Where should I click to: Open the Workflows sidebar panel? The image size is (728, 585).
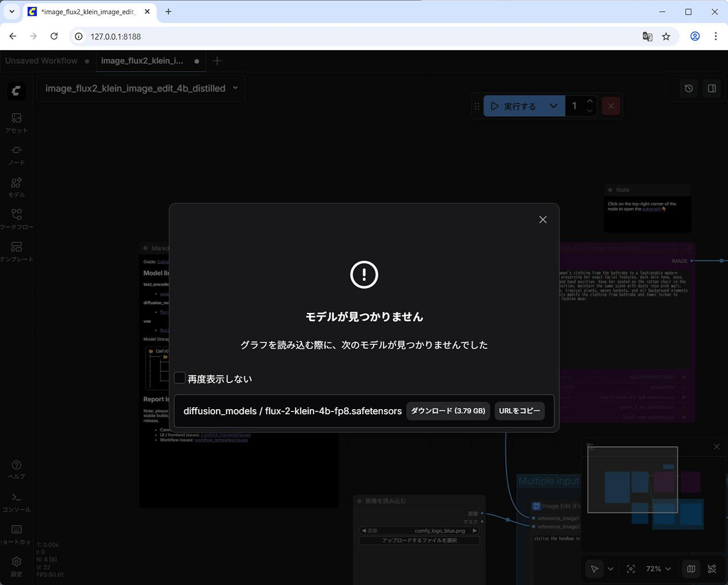point(16,219)
